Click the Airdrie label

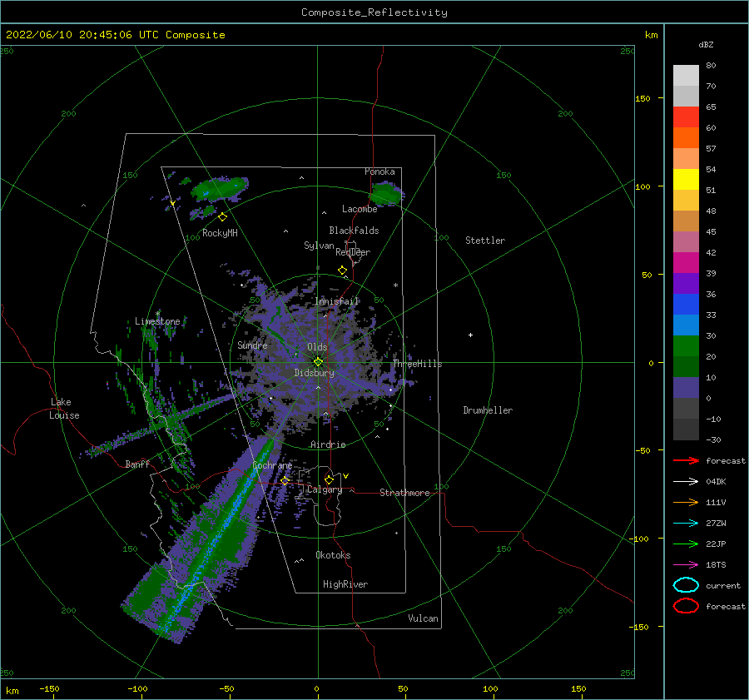pyautogui.click(x=328, y=444)
